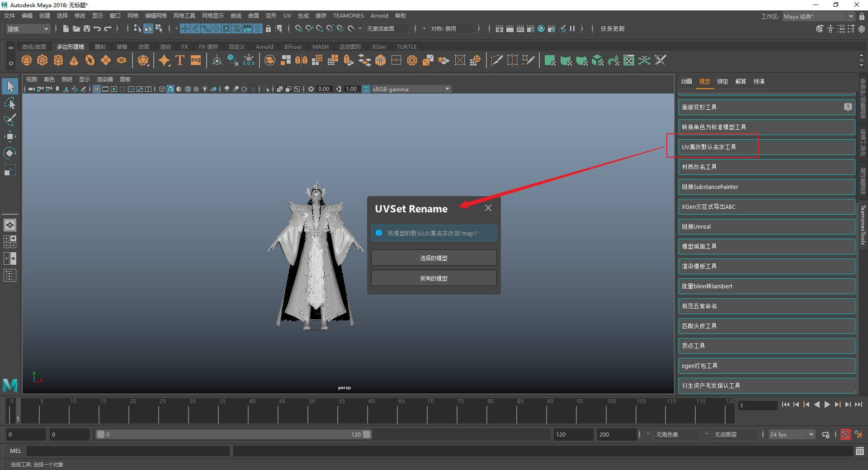Click the 选择的模型 button
Screen dimensions: 868x470
434,258
